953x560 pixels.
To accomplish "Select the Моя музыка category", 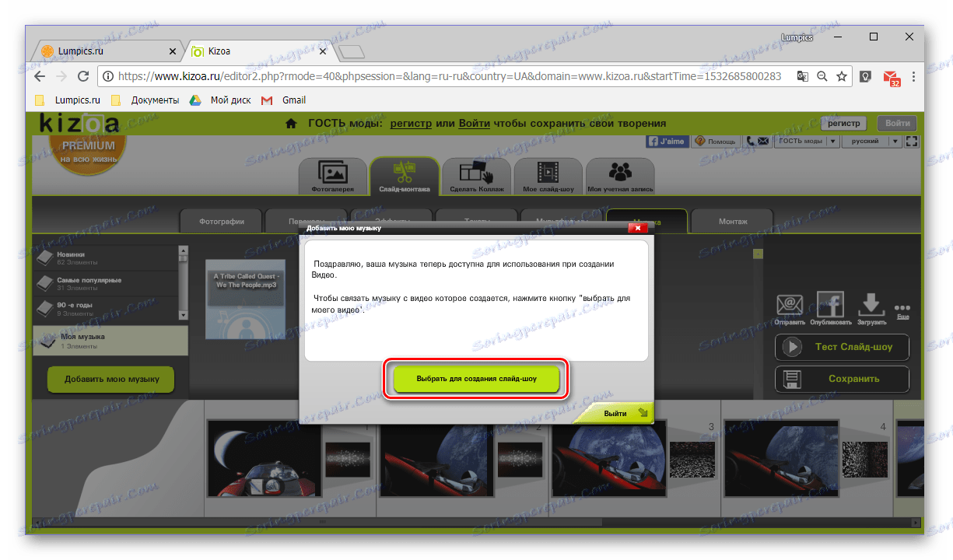I will (110, 341).
